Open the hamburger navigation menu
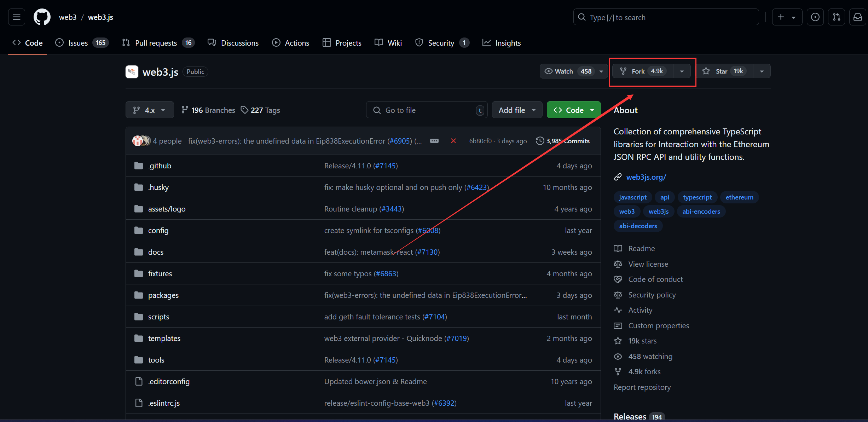 tap(17, 17)
